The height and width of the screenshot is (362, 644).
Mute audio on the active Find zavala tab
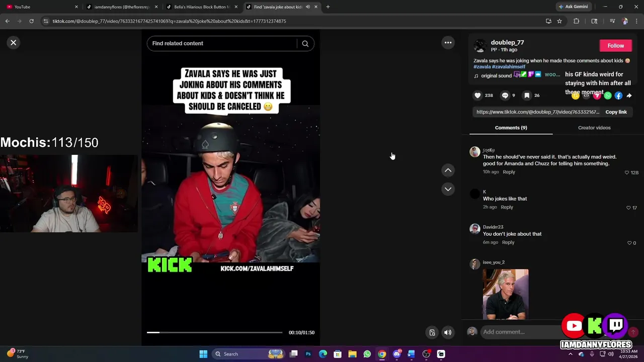pos(307,7)
